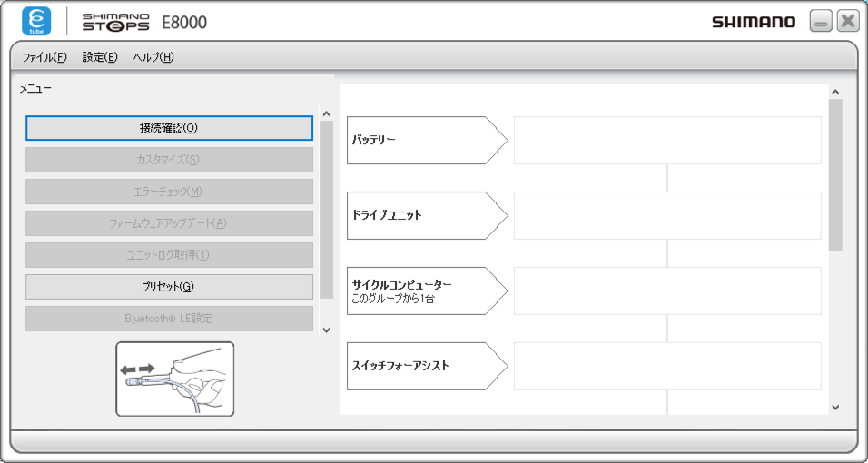Minimize the E-tube window

pyautogui.click(x=821, y=22)
